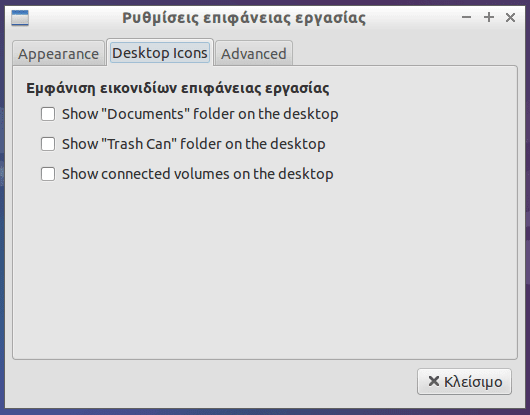Image resolution: width=530 pixels, height=415 pixels.
Task: Click the "Trash Can" folder option label text
Action: point(194,144)
